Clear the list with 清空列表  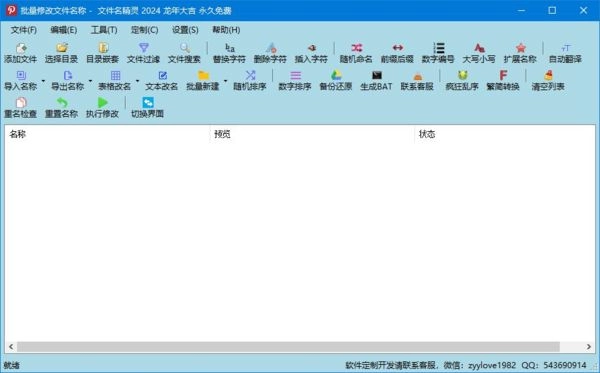click(x=548, y=80)
